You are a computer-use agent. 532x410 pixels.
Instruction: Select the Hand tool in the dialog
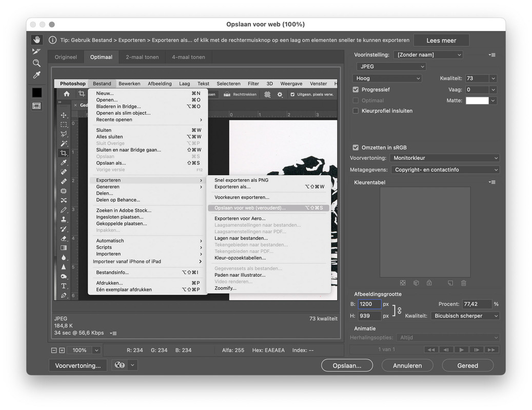[x=36, y=39]
